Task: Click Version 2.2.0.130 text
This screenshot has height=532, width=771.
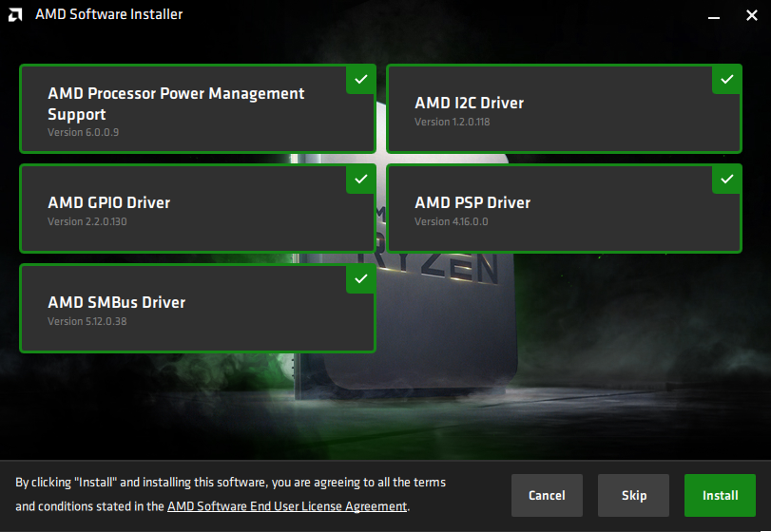Action: [x=87, y=221]
